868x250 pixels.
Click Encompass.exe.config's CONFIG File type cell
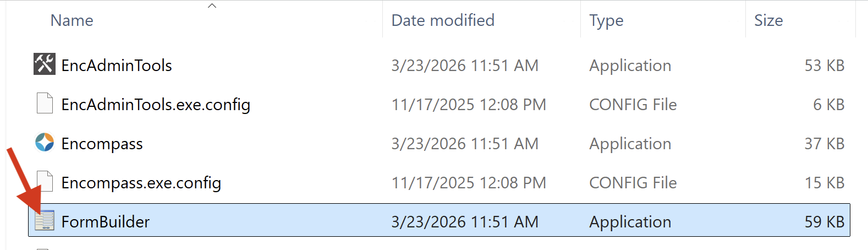click(633, 183)
